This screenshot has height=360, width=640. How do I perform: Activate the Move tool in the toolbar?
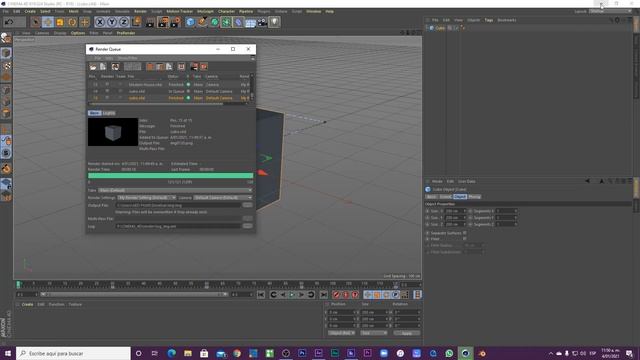pyautogui.click(x=48, y=22)
